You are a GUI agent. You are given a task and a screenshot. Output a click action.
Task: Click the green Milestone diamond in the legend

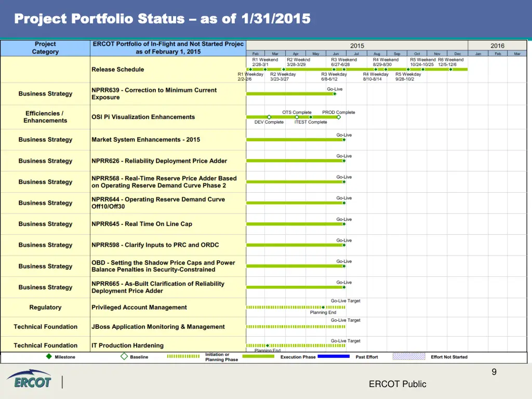coord(49,356)
